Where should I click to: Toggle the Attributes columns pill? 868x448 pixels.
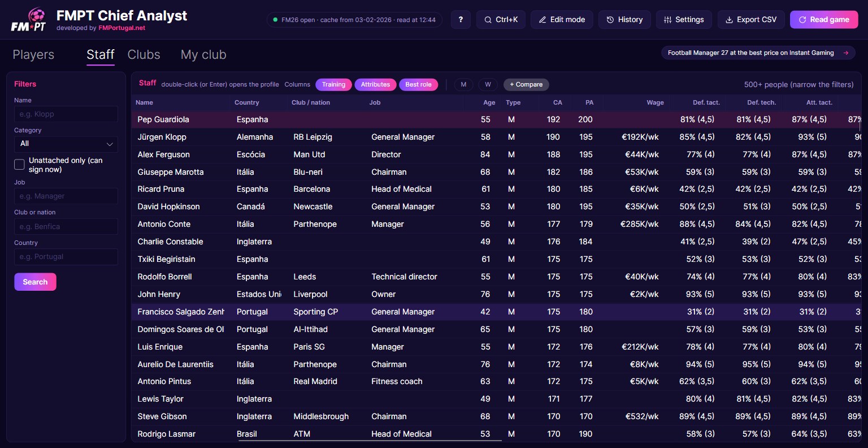375,85
